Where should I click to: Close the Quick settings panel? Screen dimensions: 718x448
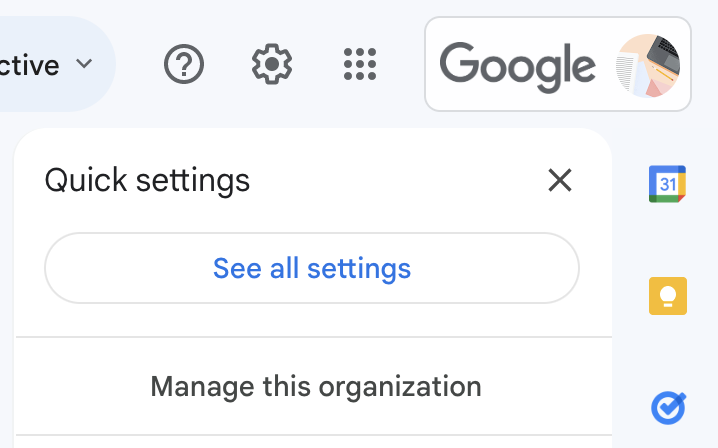[x=560, y=181]
